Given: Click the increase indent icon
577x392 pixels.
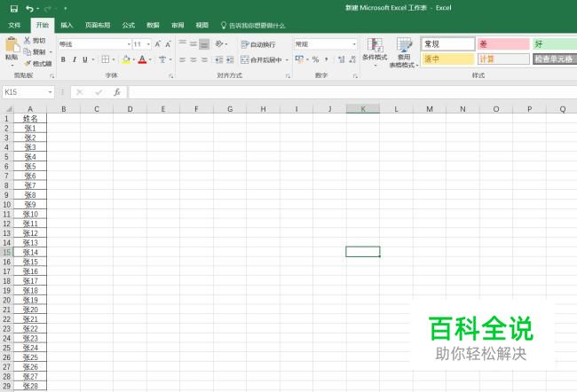Looking at the screenshot, I should (230, 59).
